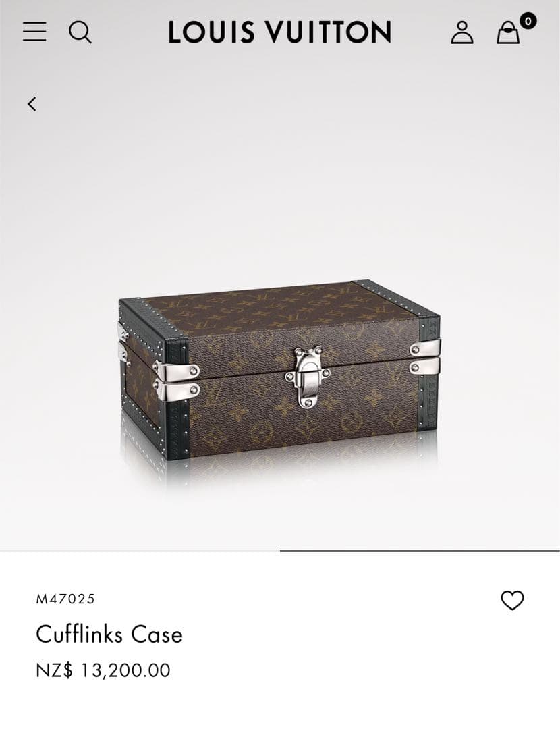The image size is (560, 729).
Task: Toggle the wishlist heart for Cufflinks Case
Action: click(x=512, y=600)
